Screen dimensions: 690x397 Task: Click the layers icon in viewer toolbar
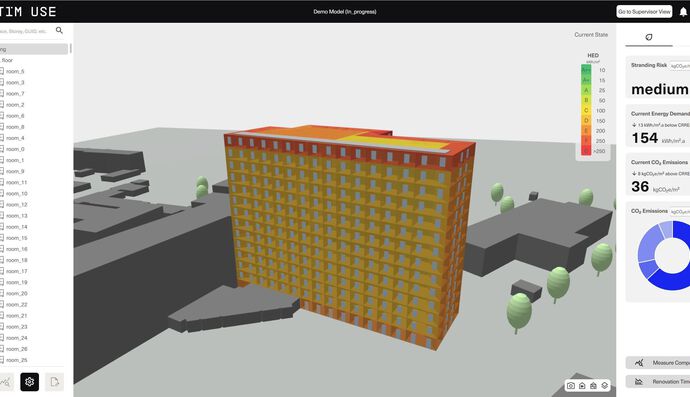(x=605, y=386)
